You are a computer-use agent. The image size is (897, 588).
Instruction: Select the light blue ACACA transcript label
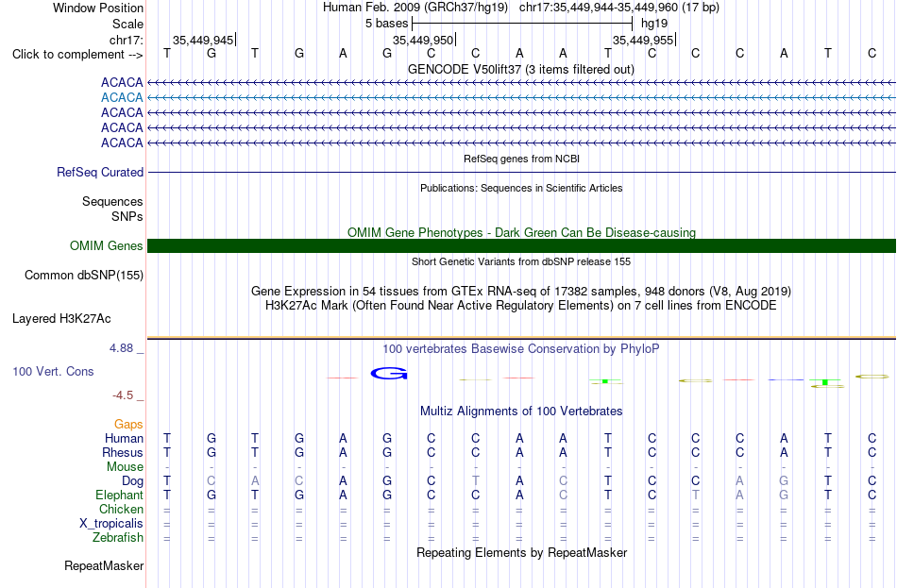coord(122,98)
